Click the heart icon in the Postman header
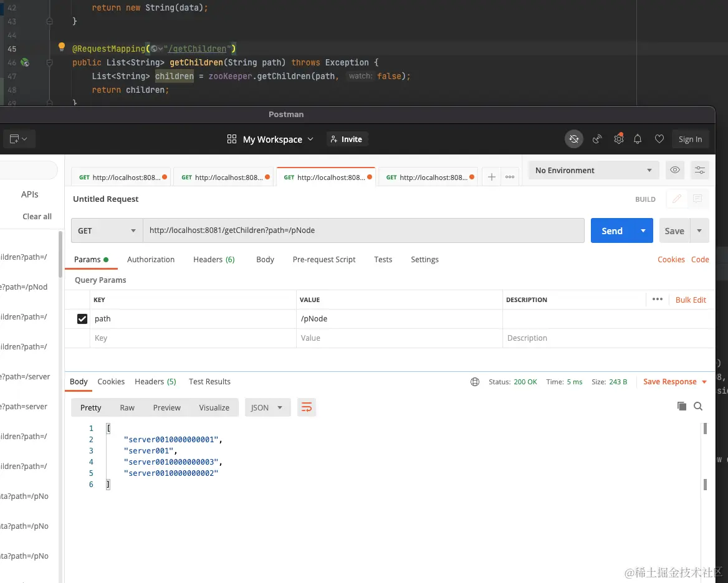The image size is (728, 583). tap(659, 139)
